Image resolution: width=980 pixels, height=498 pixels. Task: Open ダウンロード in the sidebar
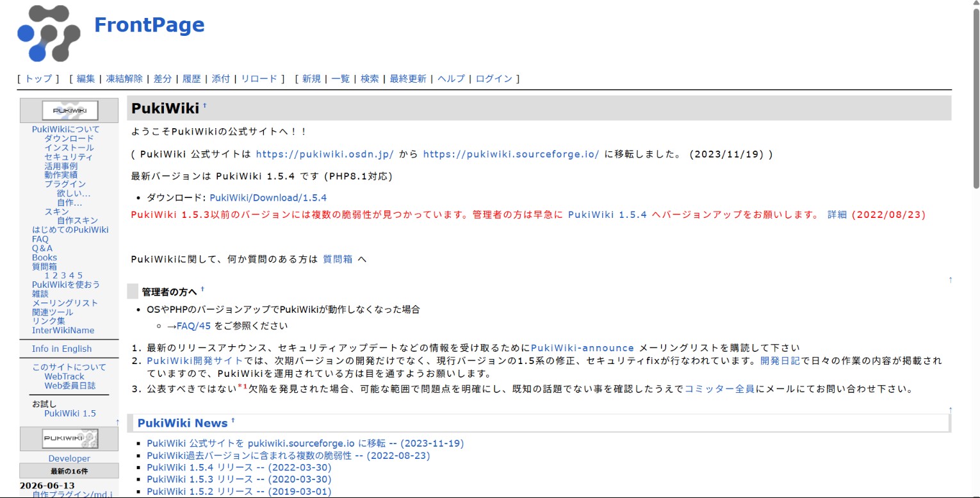pos(69,138)
